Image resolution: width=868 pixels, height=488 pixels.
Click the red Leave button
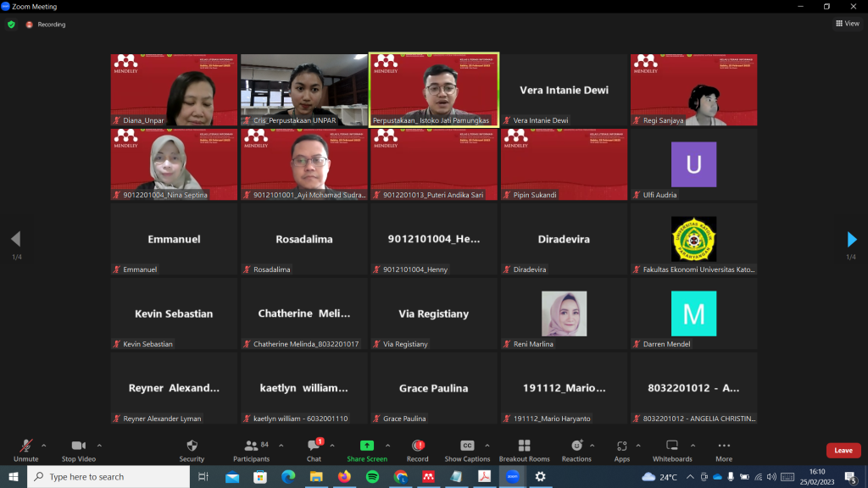click(x=843, y=451)
